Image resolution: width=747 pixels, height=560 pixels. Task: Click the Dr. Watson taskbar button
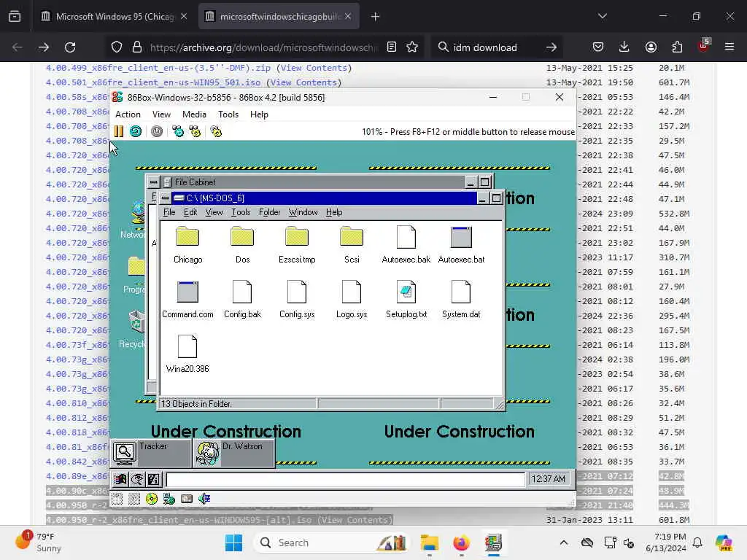(234, 453)
